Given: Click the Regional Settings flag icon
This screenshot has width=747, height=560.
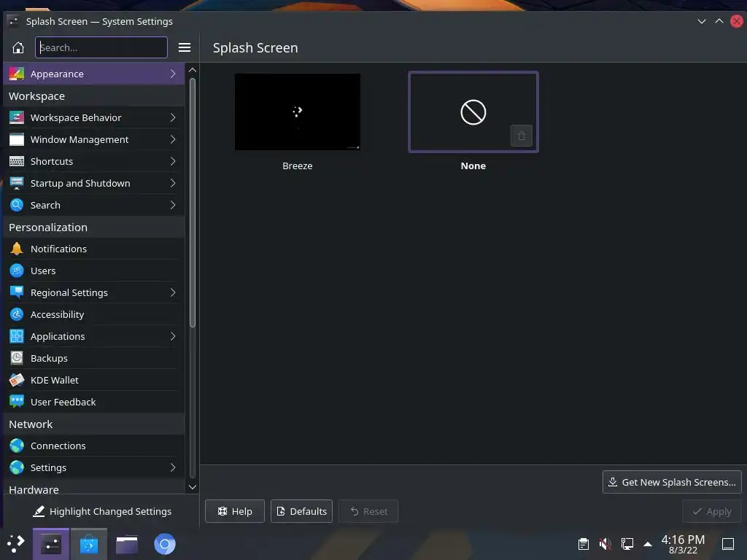Looking at the screenshot, I should (17, 292).
